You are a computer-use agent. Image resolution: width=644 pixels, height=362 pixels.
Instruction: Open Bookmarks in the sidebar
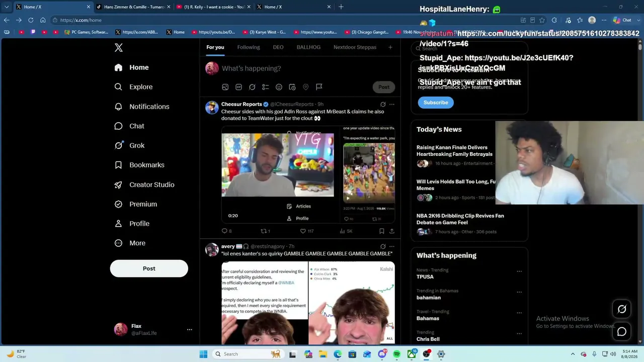click(139, 165)
